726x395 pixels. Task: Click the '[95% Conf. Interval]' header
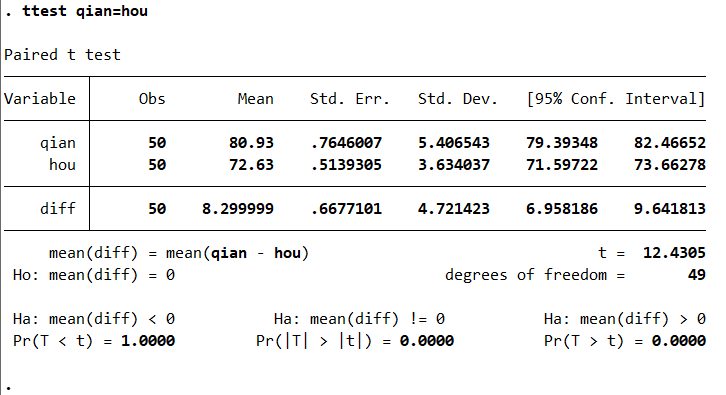[616, 99]
